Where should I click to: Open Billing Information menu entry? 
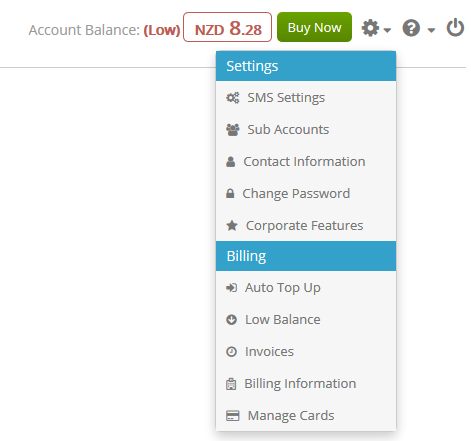306,384
